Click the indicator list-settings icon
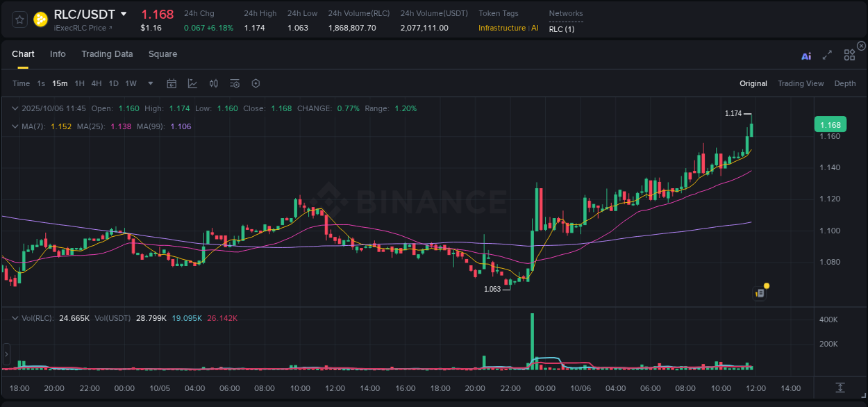Viewport: 868px width, 407px height. tap(234, 83)
